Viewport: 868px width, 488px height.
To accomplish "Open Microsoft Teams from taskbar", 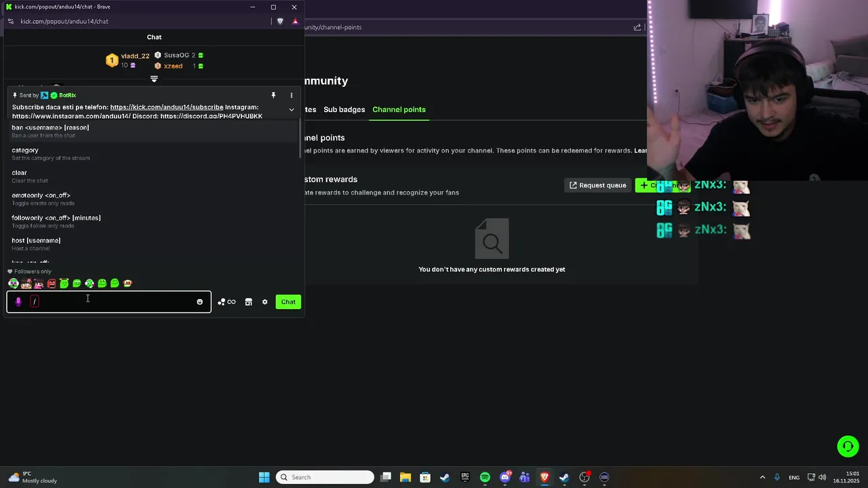I will [x=524, y=477].
